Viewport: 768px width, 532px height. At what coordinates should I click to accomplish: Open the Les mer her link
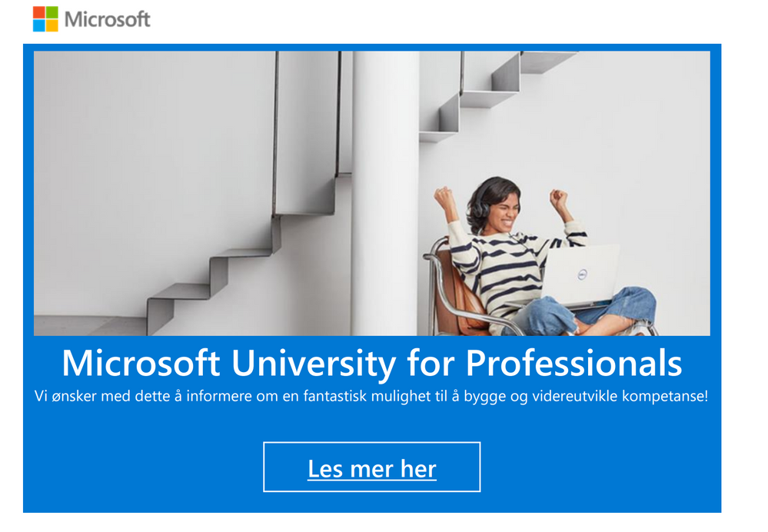click(x=372, y=467)
